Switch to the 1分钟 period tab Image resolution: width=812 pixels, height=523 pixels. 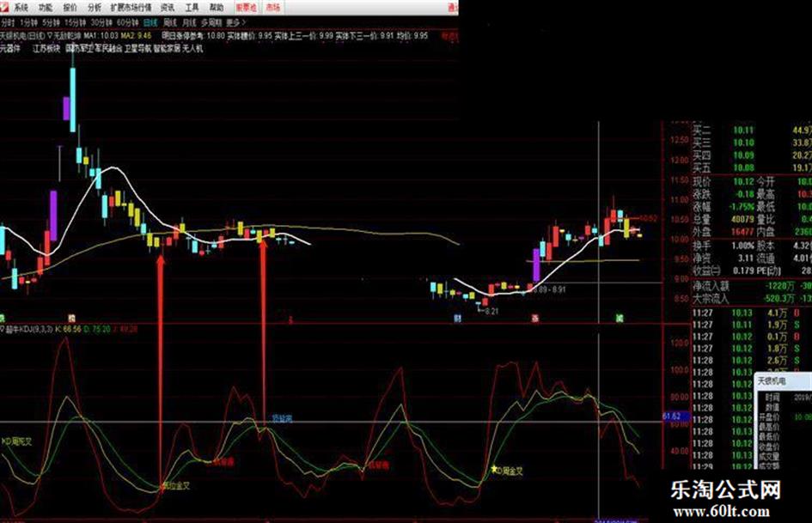pyautogui.click(x=28, y=23)
